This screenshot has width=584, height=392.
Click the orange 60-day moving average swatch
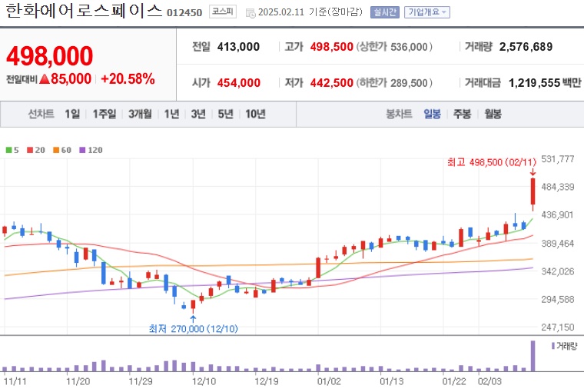pyautogui.click(x=56, y=150)
